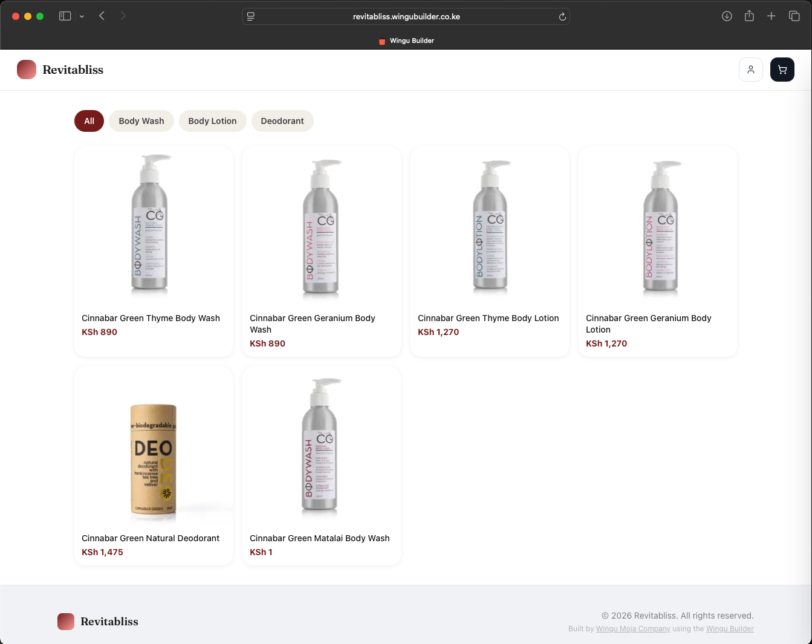Open the user account icon
This screenshot has height=644, width=812.
click(x=750, y=70)
